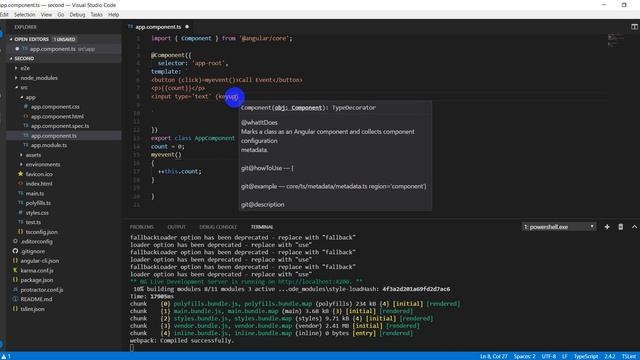The image size is (640, 360).
Task: Open the Selection menu
Action: (24, 15)
